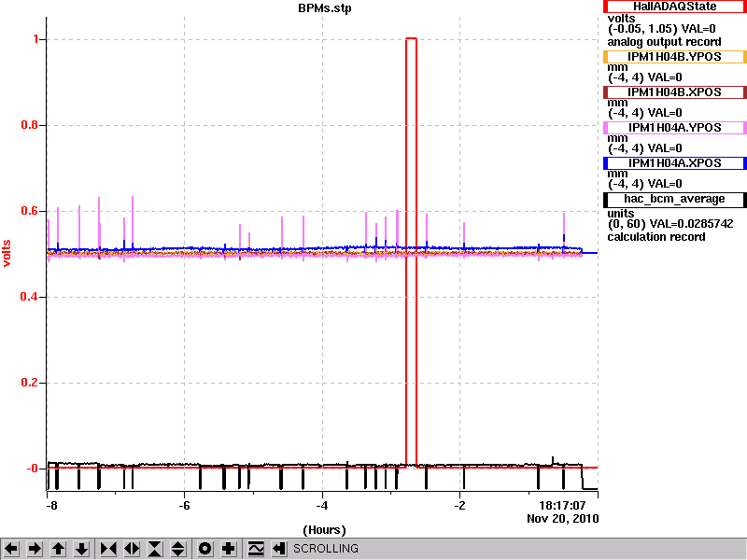
Task: Select the IPM1H04A.XPOS legend entry
Action: tap(674, 162)
